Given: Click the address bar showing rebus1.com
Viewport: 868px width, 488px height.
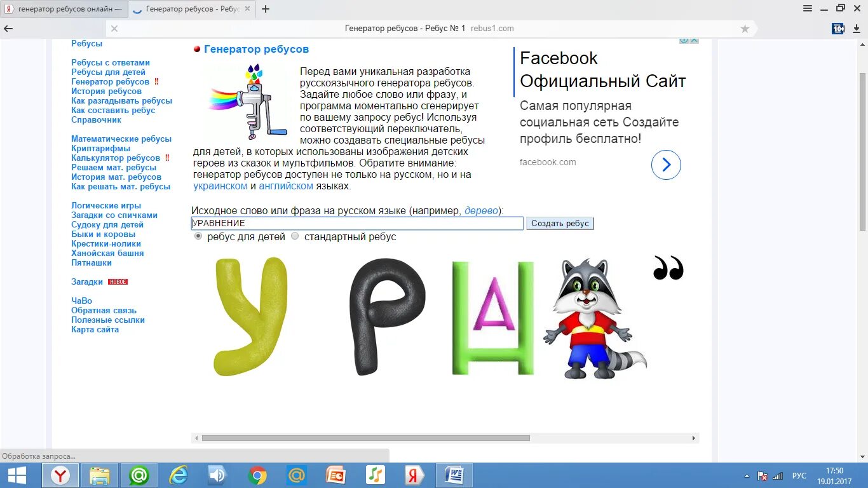Looking at the screenshot, I should (x=430, y=29).
